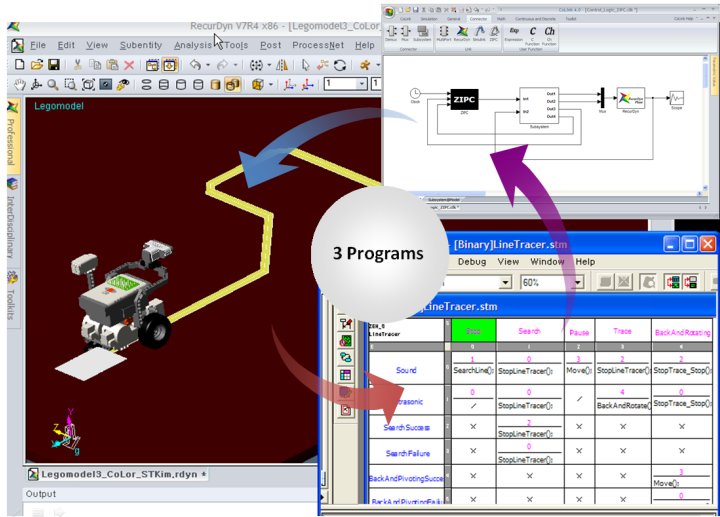Click Save floppy icon in RecurDyn toolbar
Image resolution: width=720 pixels, height=517 pixels.
(54, 65)
